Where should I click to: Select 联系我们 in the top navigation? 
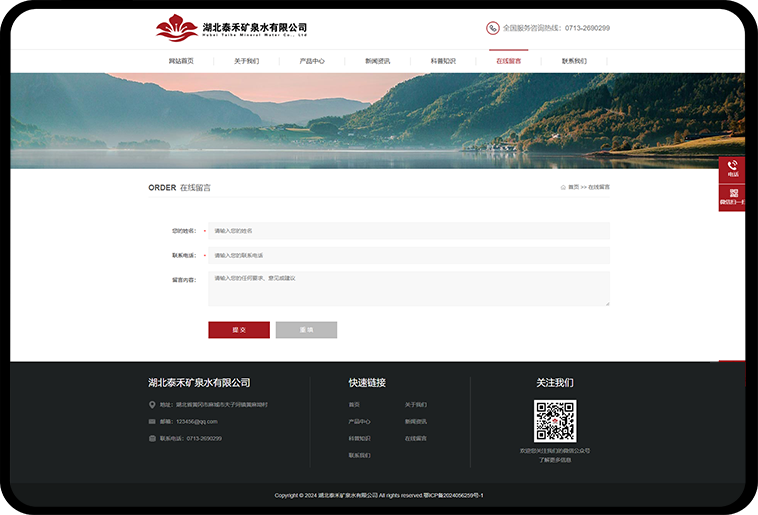[x=574, y=61]
